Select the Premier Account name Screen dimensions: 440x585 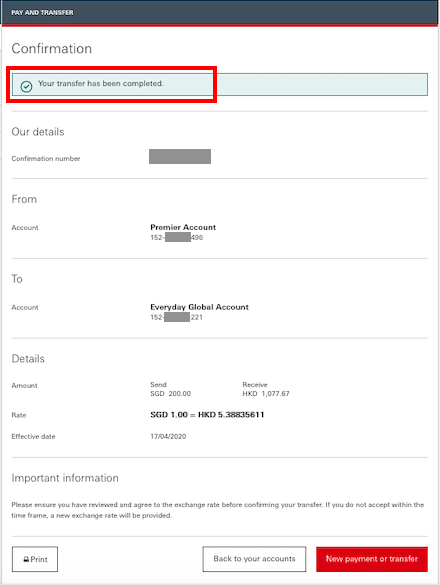(x=183, y=227)
